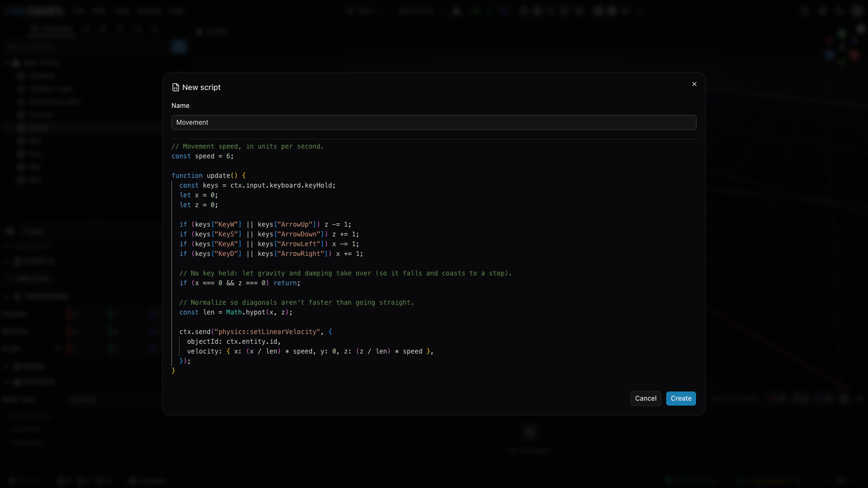
Task: Click the "let x = 0;" line
Action: tap(199, 195)
